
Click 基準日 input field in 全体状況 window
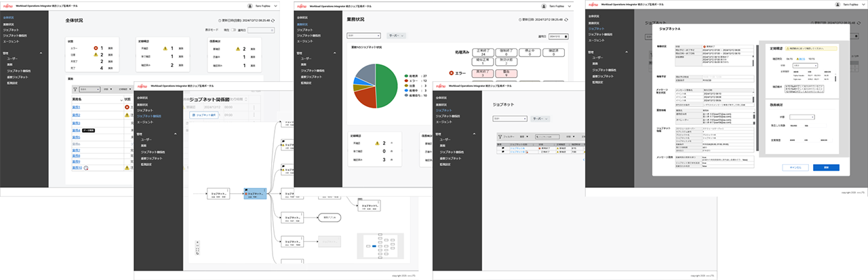click(x=261, y=30)
